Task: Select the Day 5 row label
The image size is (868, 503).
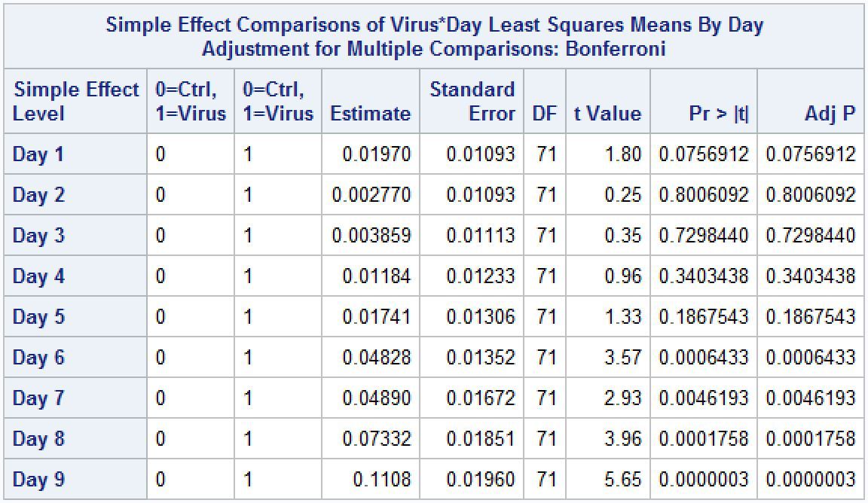Action: pyautogui.click(x=38, y=317)
